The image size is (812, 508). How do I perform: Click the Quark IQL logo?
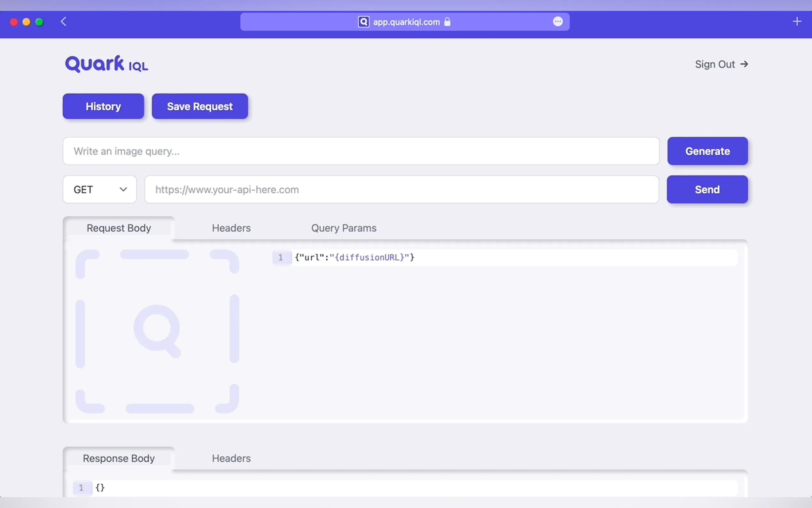[106, 64]
